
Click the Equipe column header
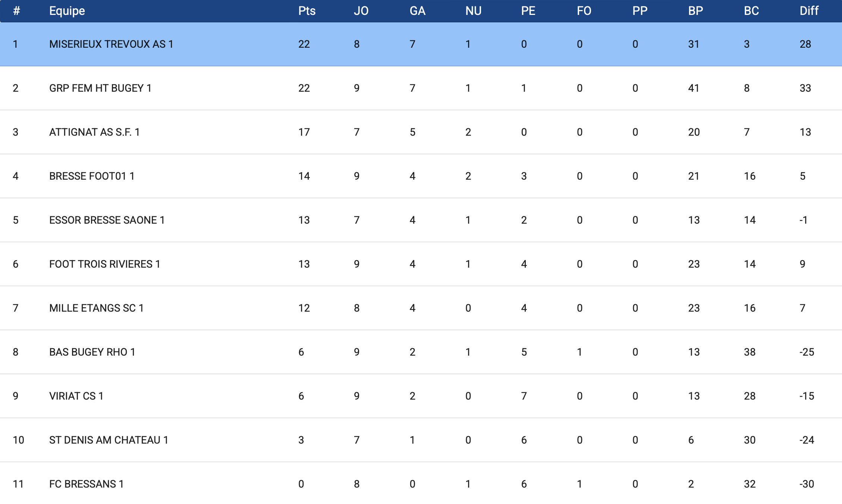[x=67, y=11]
